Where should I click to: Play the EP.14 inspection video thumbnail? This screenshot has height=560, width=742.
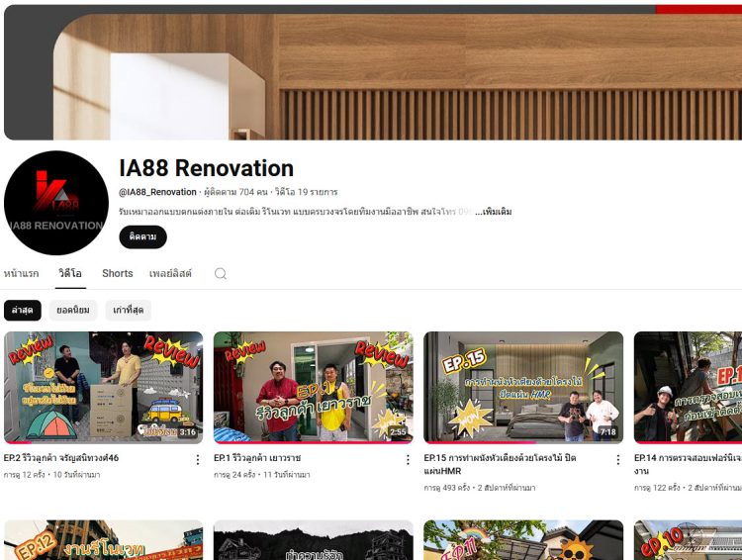[688, 387]
